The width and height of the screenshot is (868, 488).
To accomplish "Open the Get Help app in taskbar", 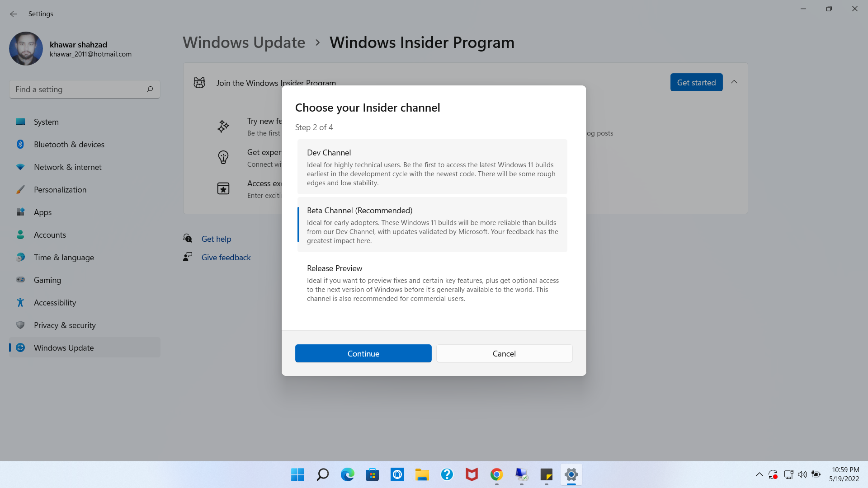I will click(447, 474).
